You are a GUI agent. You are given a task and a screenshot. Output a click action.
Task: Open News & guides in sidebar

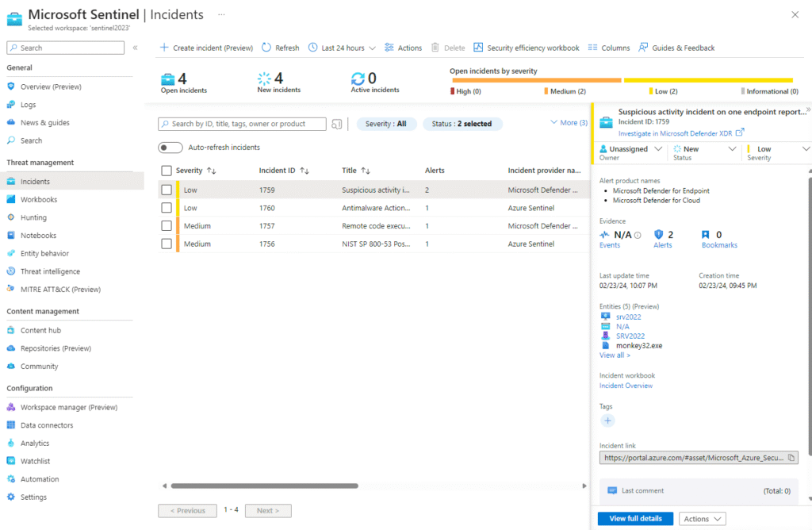(45, 123)
